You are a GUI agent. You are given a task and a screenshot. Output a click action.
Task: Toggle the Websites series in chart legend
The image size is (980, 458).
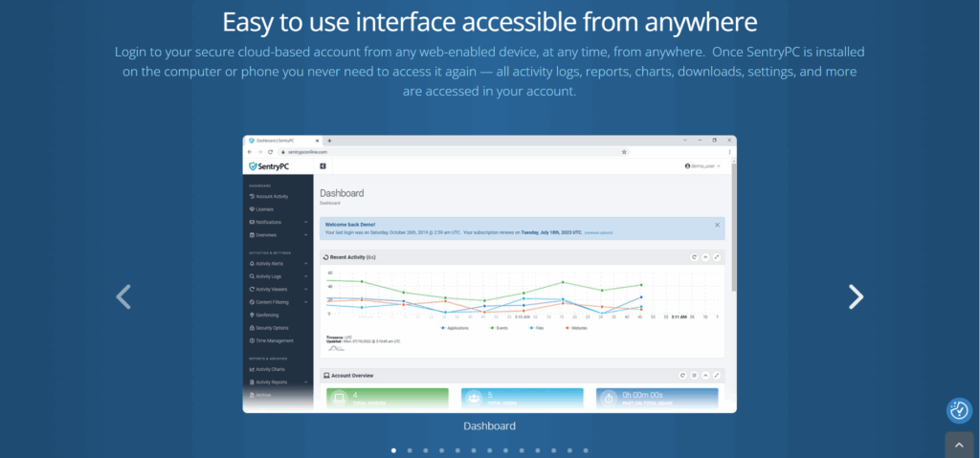[575, 328]
